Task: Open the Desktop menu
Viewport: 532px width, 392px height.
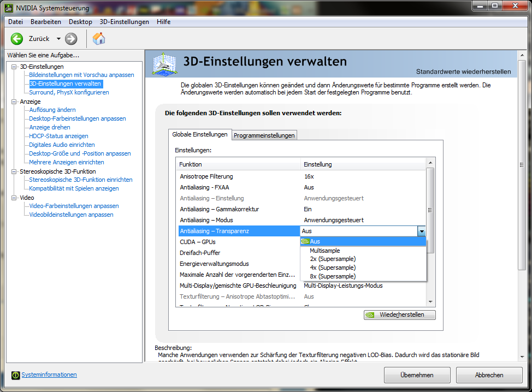Action: tap(80, 22)
